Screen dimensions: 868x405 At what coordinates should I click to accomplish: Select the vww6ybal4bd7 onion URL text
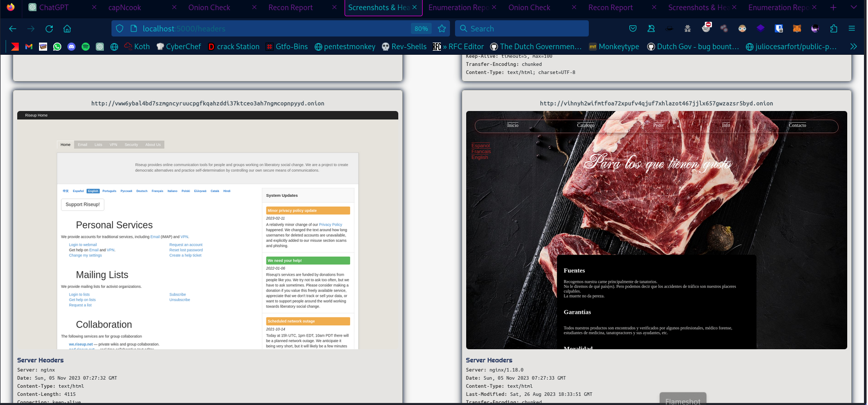click(x=208, y=103)
